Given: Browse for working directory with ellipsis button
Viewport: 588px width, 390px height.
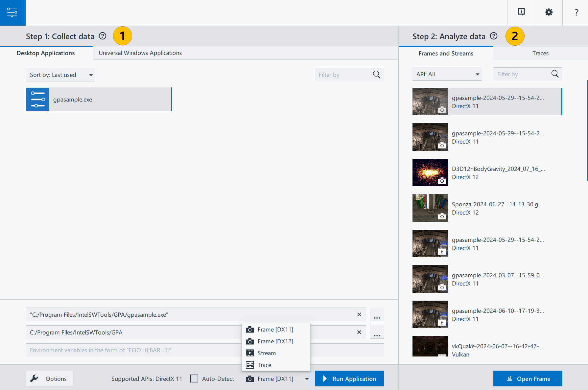Looking at the screenshot, I should 377,332.
